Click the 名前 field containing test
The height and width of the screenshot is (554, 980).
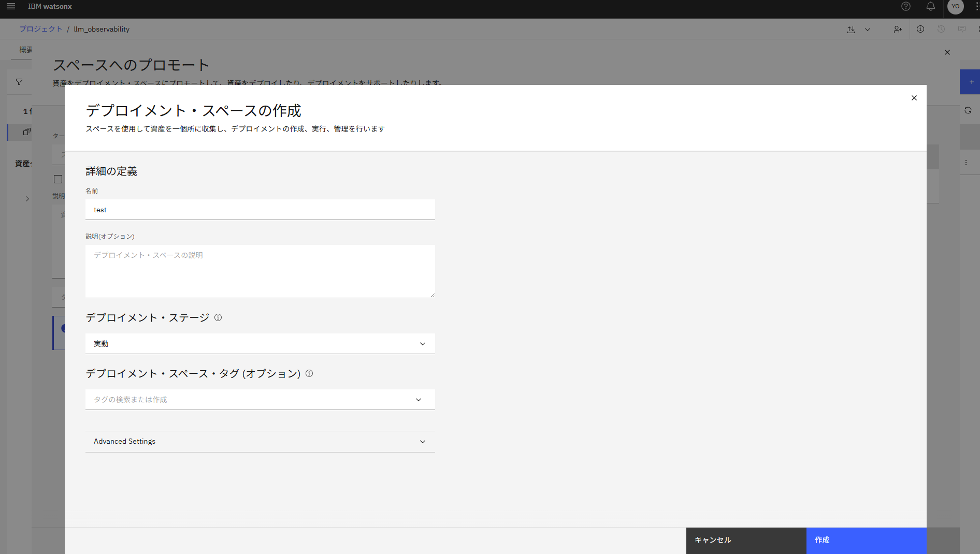tap(260, 210)
